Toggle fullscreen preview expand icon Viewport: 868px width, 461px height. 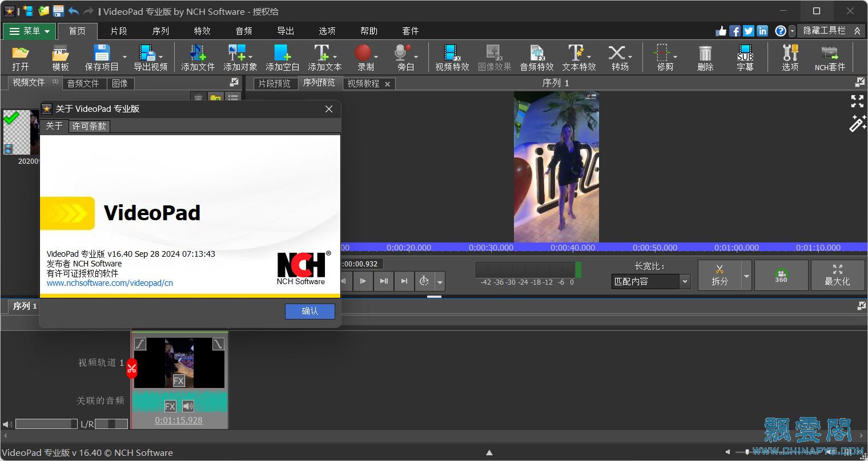(857, 101)
